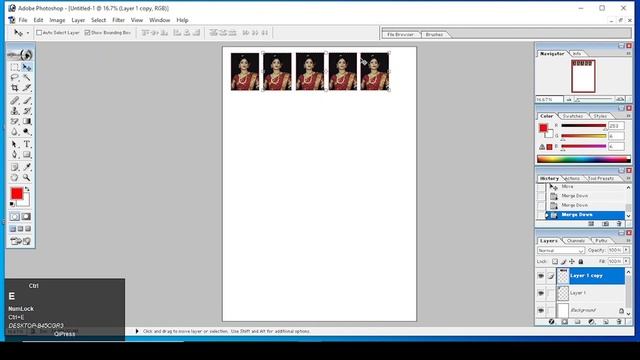The width and height of the screenshot is (640, 360).
Task: Select the Blur tool
Action: 14,131
